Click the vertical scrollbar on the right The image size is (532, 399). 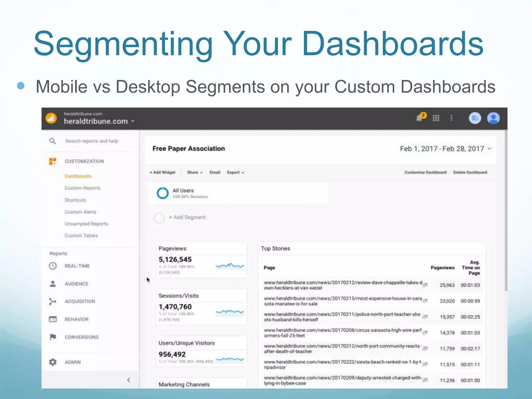pyautogui.click(x=506, y=210)
